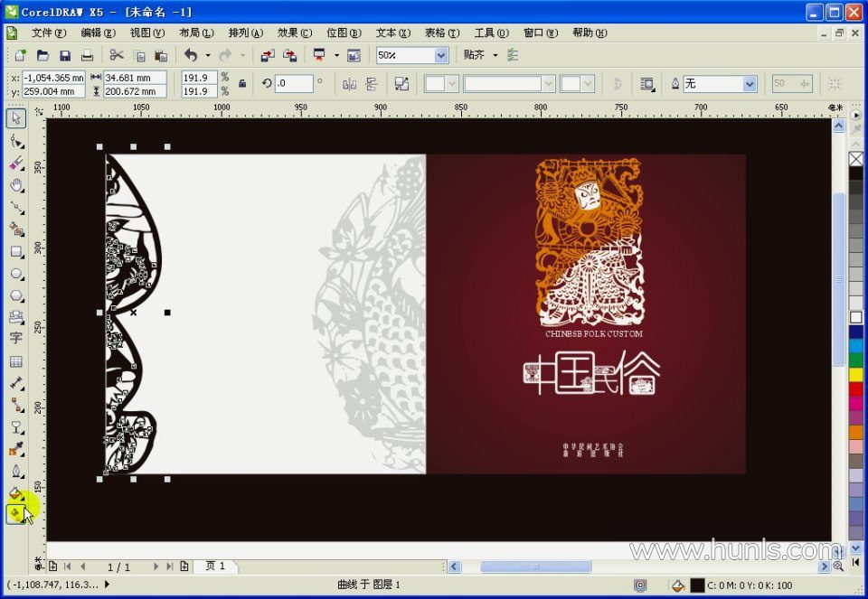
Task: Expand the outline width dropdown showing 无
Action: tap(749, 84)
